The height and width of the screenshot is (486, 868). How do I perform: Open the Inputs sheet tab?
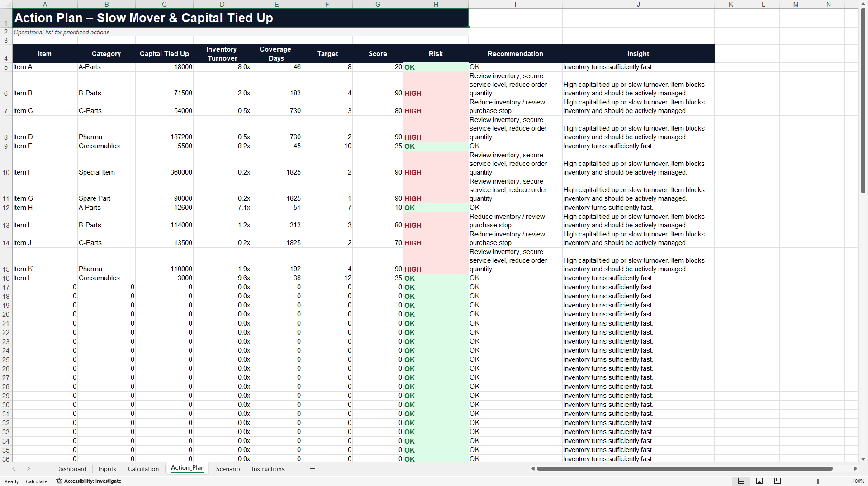107,469
